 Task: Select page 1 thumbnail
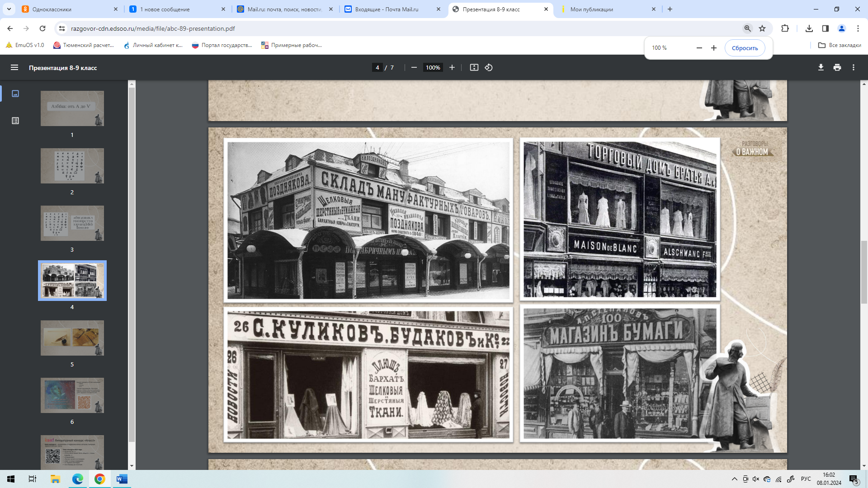coord(72,108)
